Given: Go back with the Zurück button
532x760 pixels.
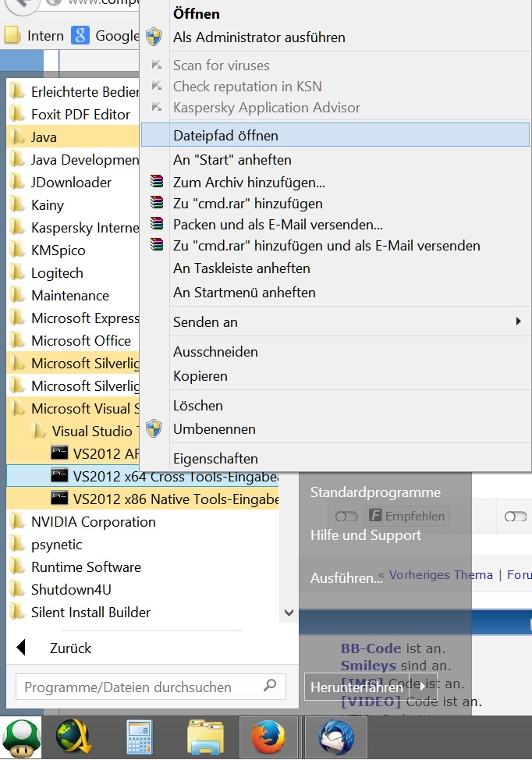Looking at the screenshot, I should (70, 648).
